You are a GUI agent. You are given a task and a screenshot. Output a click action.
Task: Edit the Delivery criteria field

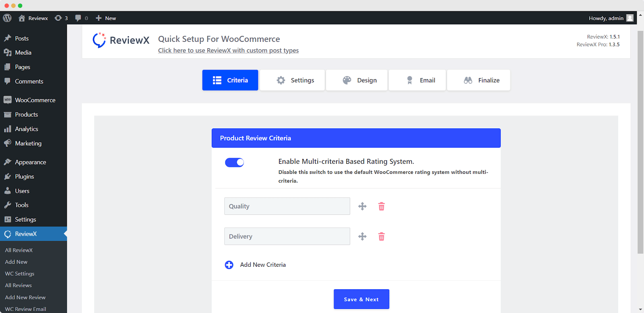pos(287,236)
